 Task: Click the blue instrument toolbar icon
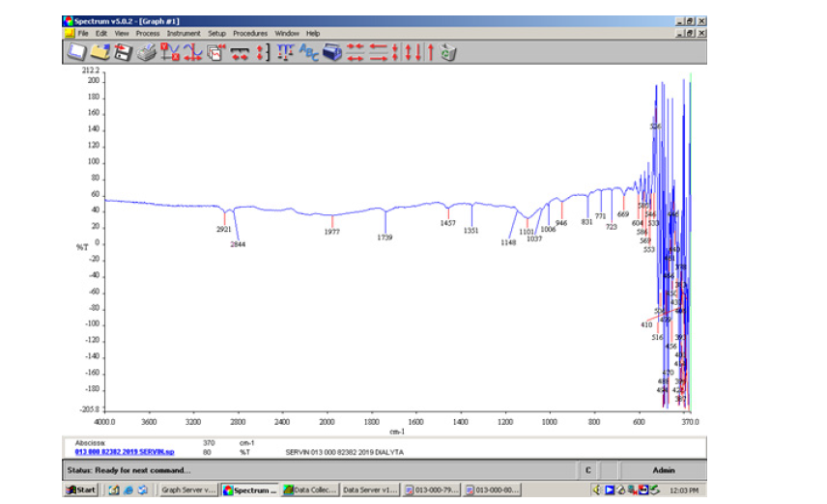(332, 52)
